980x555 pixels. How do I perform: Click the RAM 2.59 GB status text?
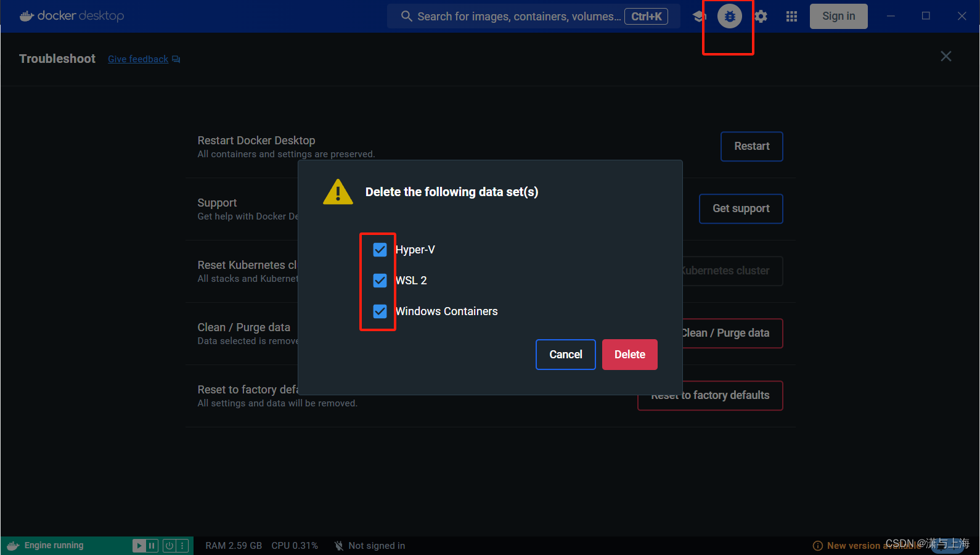234,546
